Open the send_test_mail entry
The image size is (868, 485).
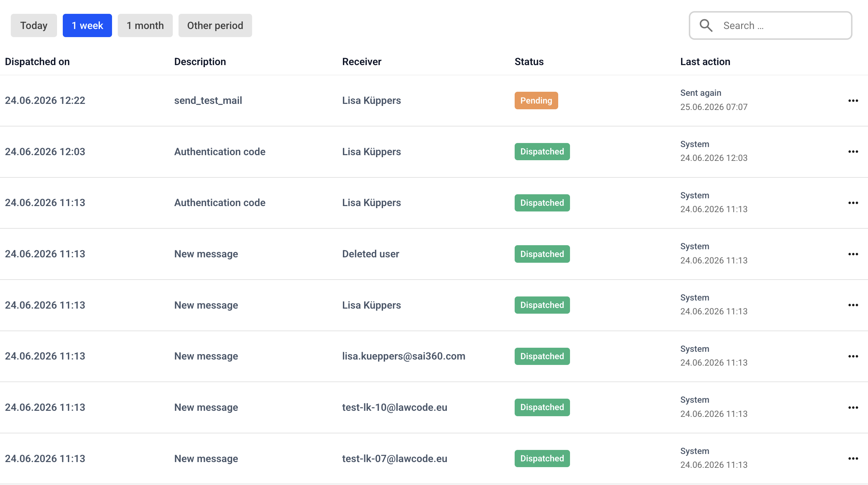pyautogui.click(x=208, y=101)
